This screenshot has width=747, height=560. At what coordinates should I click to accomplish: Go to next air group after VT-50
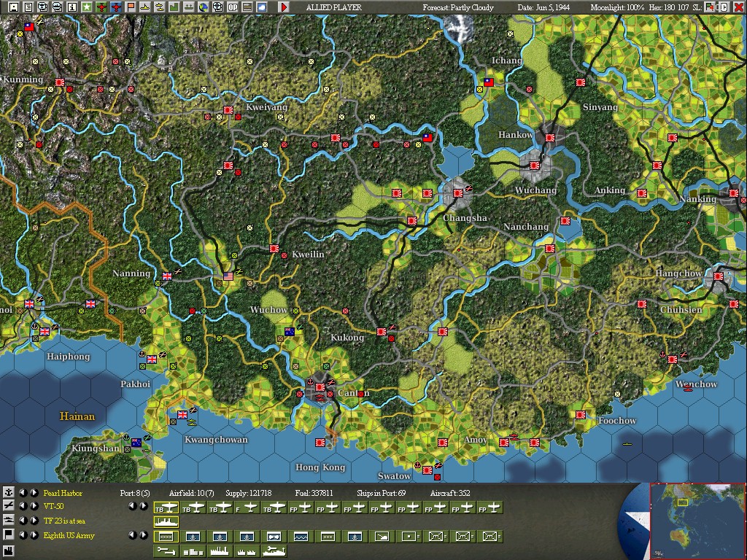(x=34, y=506)
